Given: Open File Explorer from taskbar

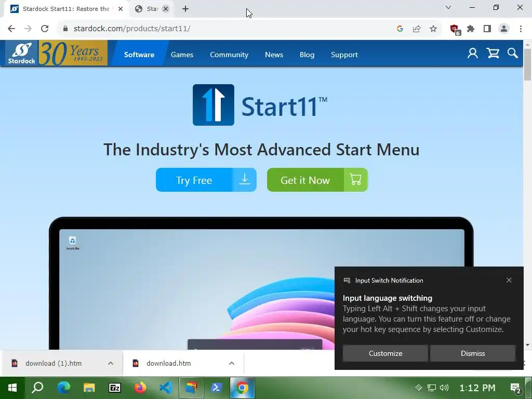Looking at the screenshot, I should coord(89,388).
